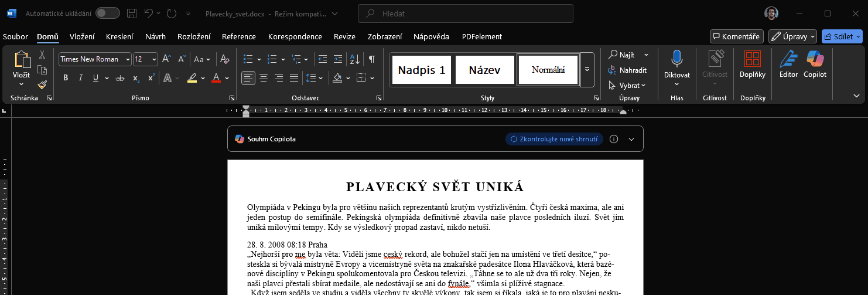This screenshot has width=868, height=295.
Task: Toggle italic formatting
Action: (81, 78)
